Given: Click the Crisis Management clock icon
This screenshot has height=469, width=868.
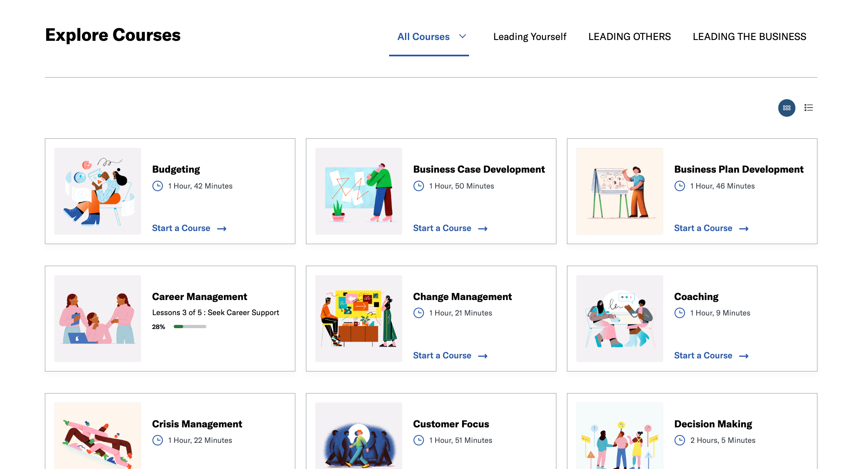Looking at the screenshot, I should (157, 440).
